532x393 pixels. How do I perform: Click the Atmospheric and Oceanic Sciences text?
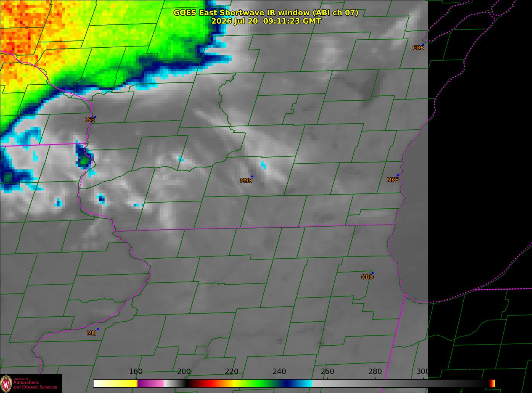[x=35, y=385]
